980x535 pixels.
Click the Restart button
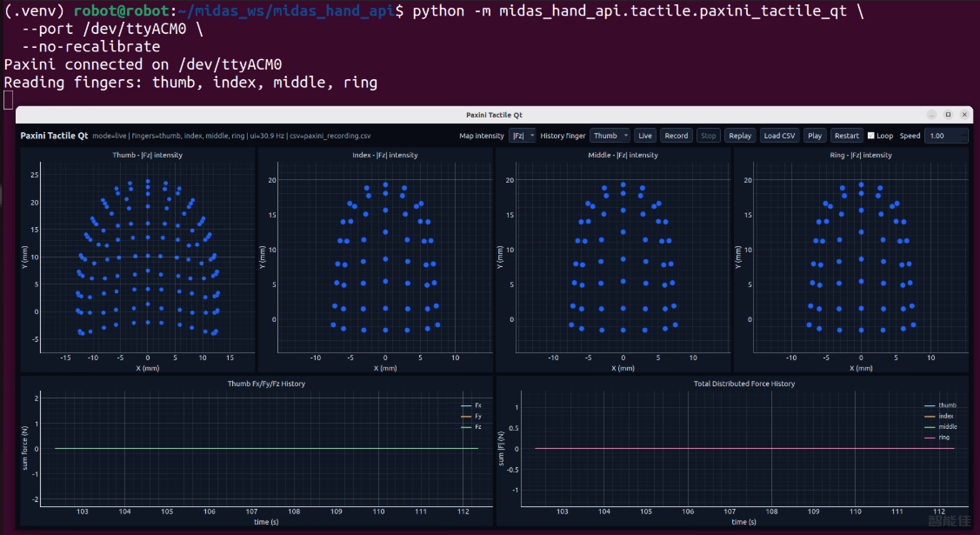[847, 136]
